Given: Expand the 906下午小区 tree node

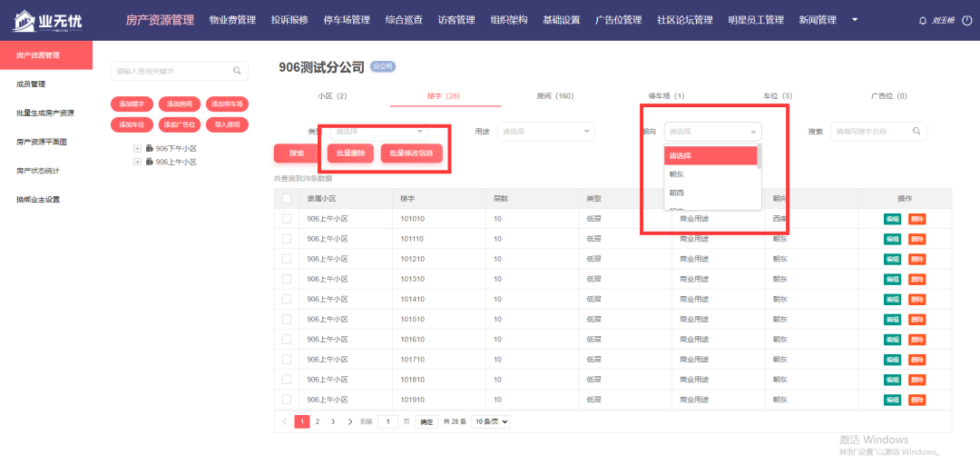Looking at the screenshot, I should pyautogui.click(x=137, y=149).
